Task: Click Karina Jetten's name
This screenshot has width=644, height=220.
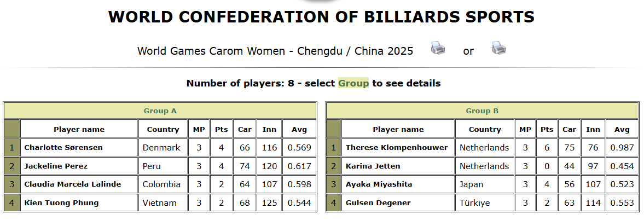Action: 373,166
